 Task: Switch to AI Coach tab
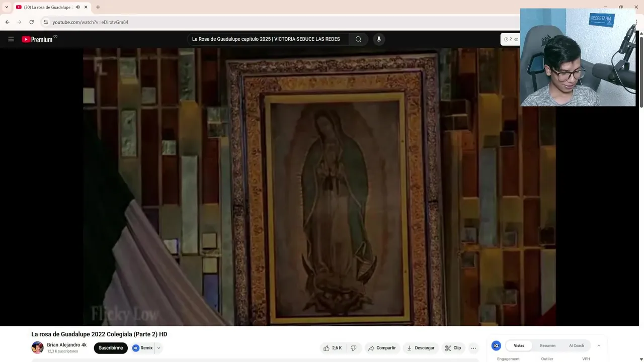(577, 345)
